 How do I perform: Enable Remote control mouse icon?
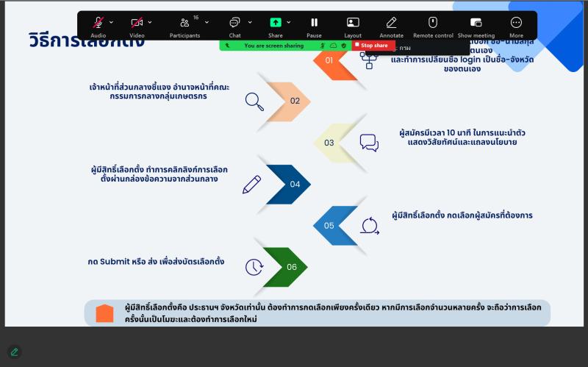(x=433, y=23)
